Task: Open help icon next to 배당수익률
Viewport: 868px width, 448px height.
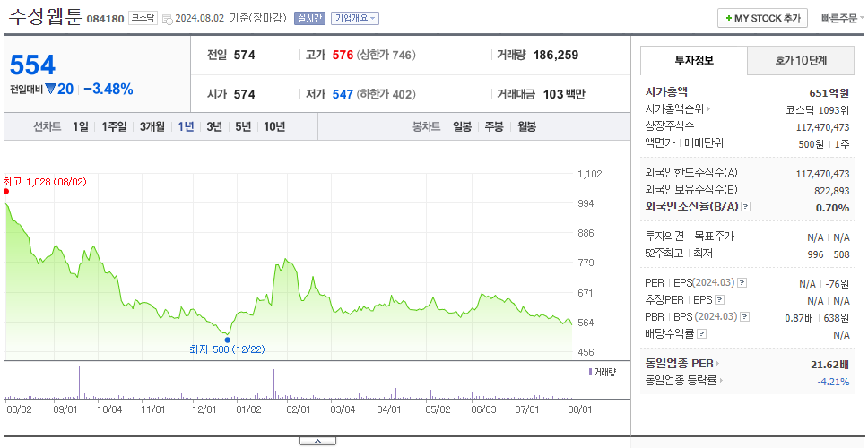Action: pos(702,334)
